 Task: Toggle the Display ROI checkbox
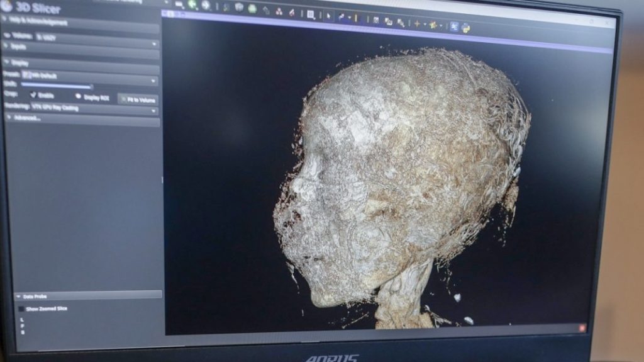click(78, 96)
